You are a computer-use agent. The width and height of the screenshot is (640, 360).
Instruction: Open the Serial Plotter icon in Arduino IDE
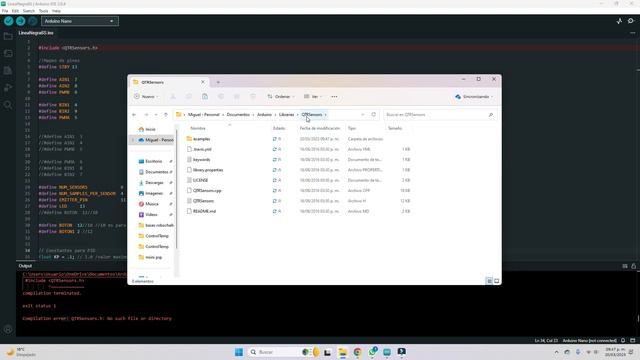(619, 21)
